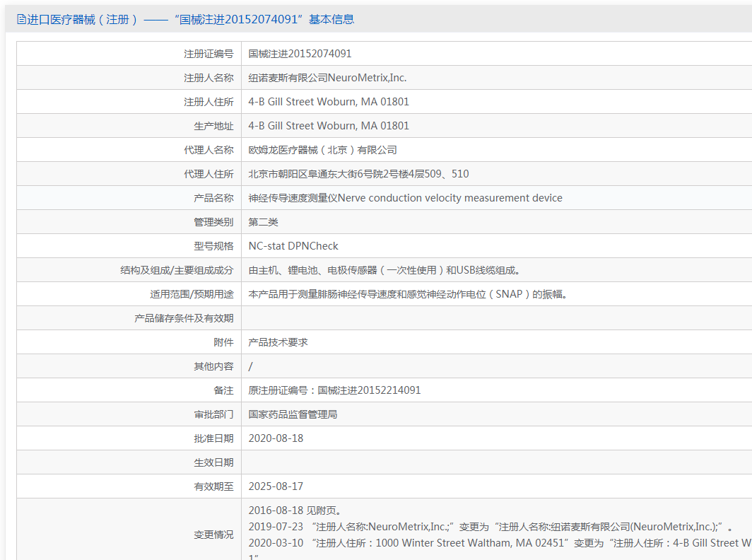The image size is (752, 560).
Task: Click agent name 欧姆龙医疗器械（北京）有限公司
Action: tap(323, 150)
